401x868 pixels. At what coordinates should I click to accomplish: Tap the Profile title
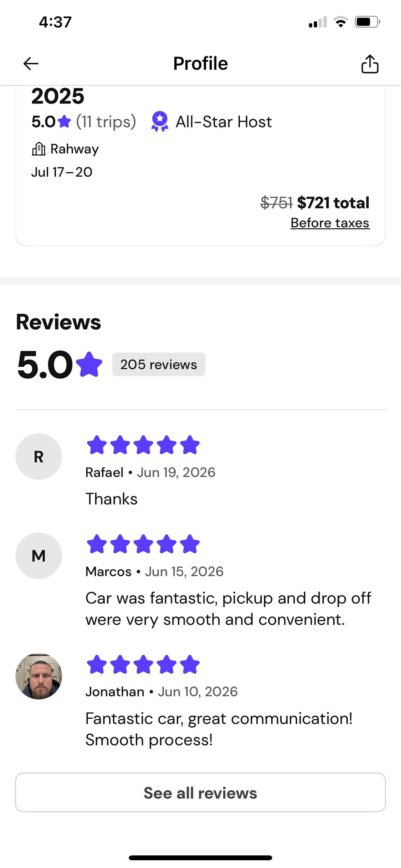200,63
